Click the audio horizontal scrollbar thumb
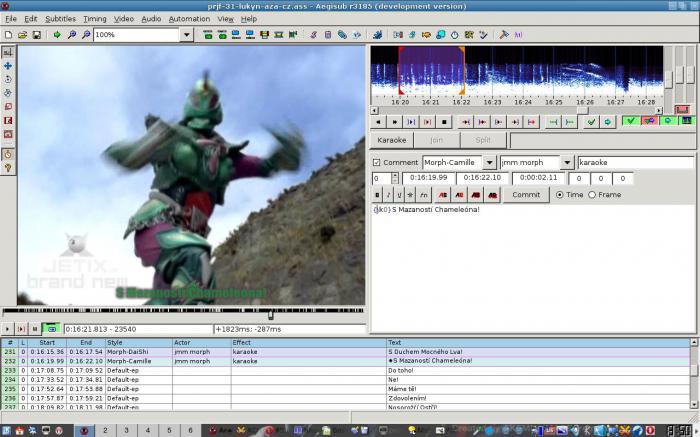700x437 pixels. [583, 110]
